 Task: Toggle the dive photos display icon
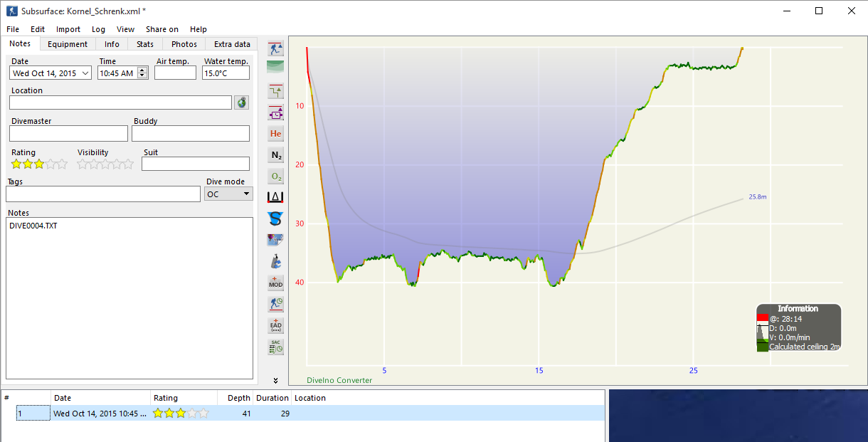click(275, 240)
